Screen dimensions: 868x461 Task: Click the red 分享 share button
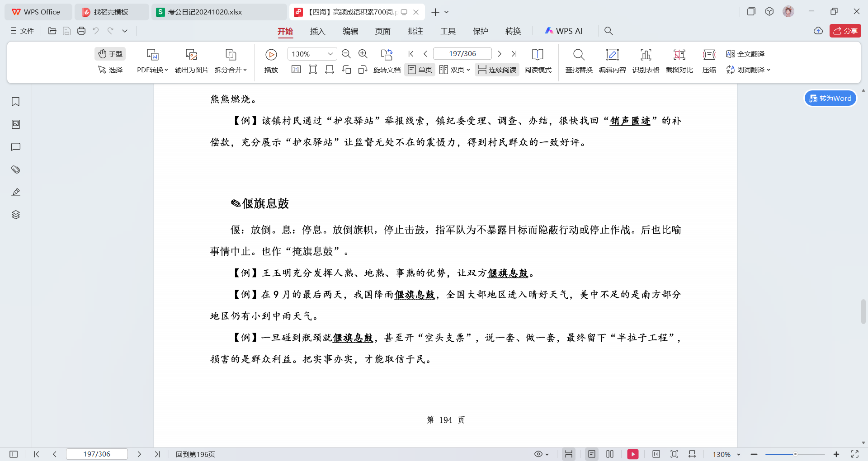click(845, 31)
